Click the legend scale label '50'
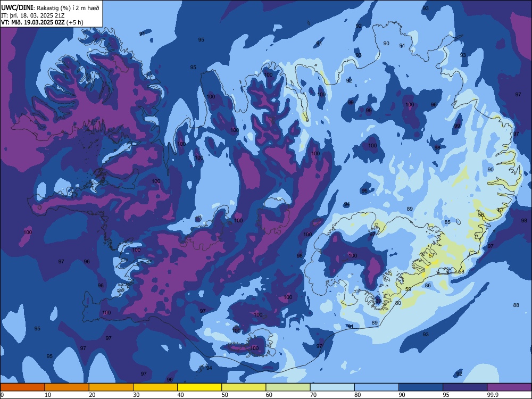The image size is (532, 399). coord(225,395)
